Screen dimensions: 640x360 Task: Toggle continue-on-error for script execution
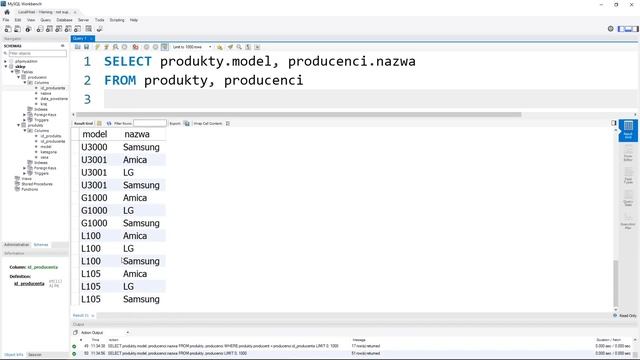135,47
